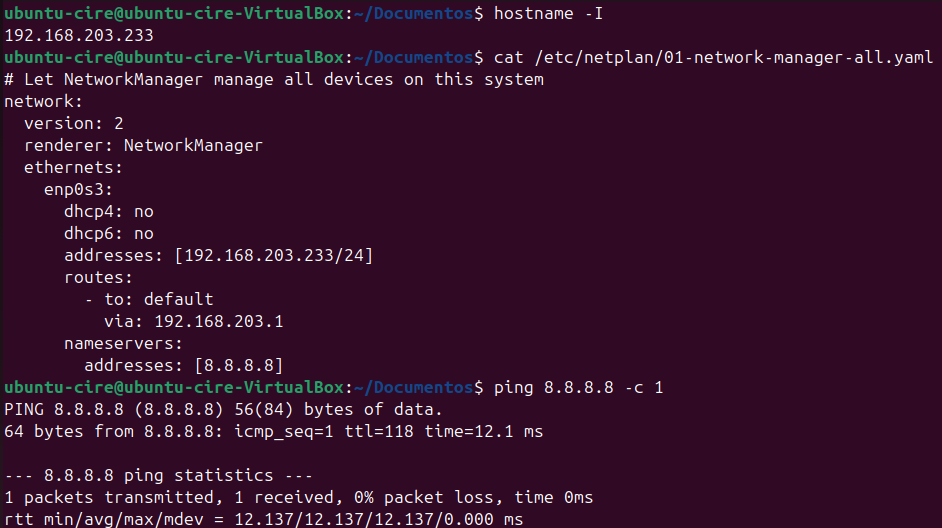Click the 'routes:' key
This screenshot has height=528, width=942.
tap(99, 277)
